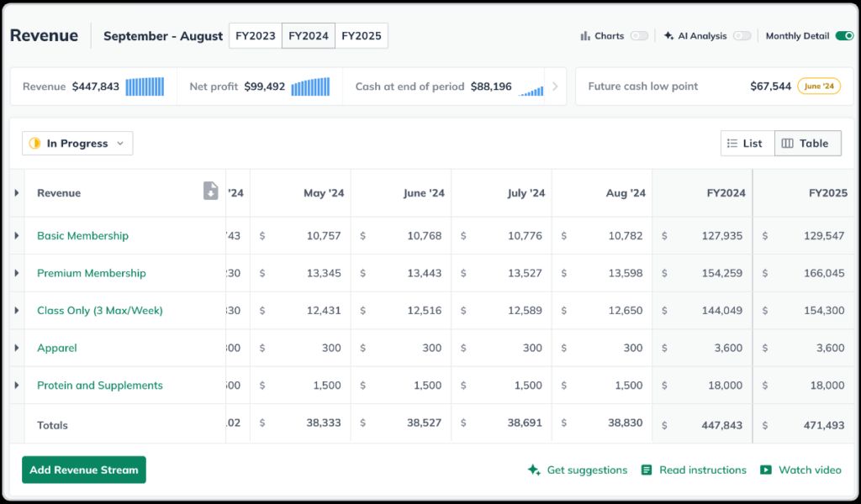Click the Cash at end of period sparkline
The height and width of the screenshot is (504, 861).
(x=531, y=89)
